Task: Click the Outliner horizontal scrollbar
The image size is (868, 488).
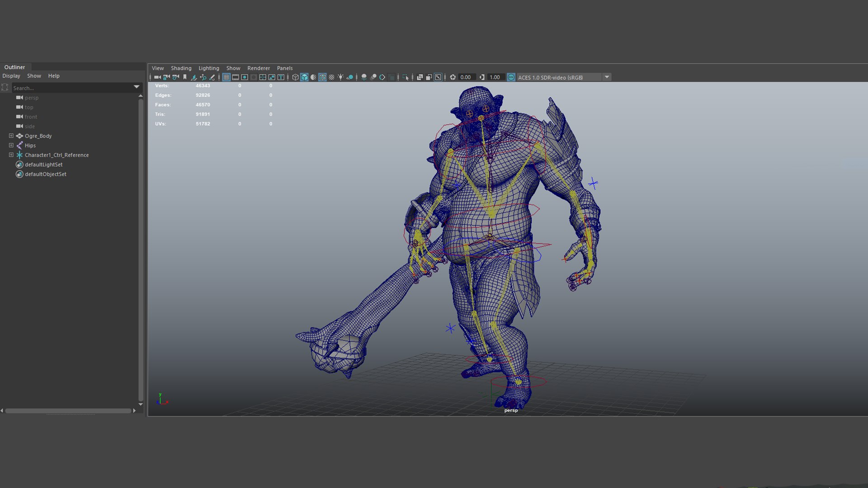Action: click(68, 411)
